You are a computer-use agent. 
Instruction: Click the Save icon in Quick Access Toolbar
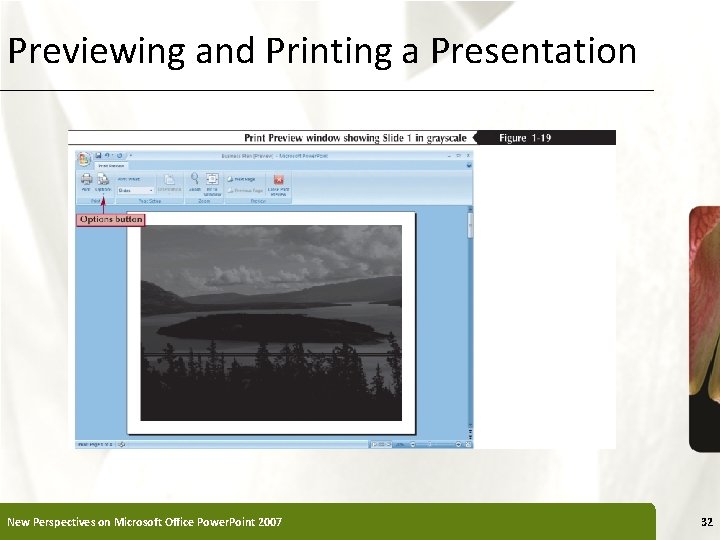98,156
